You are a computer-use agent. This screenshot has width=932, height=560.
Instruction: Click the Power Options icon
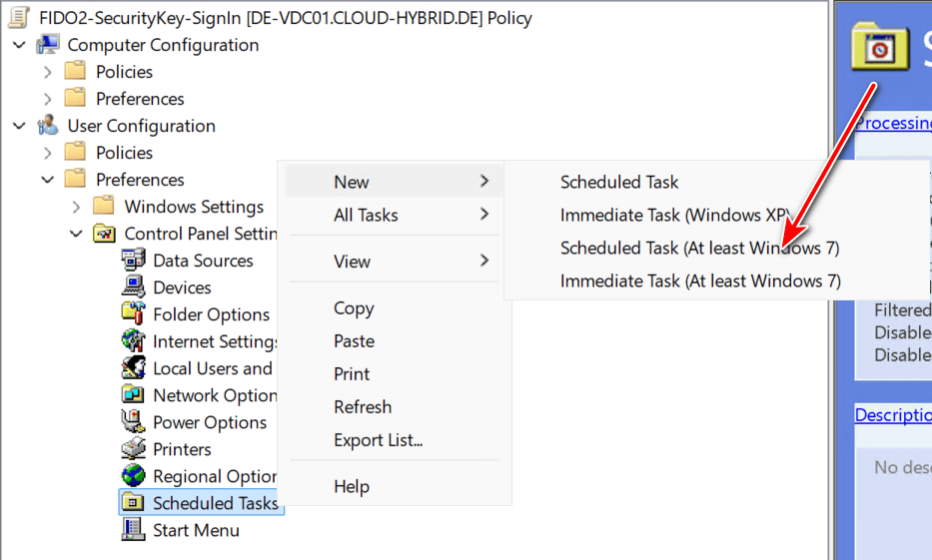133,422
